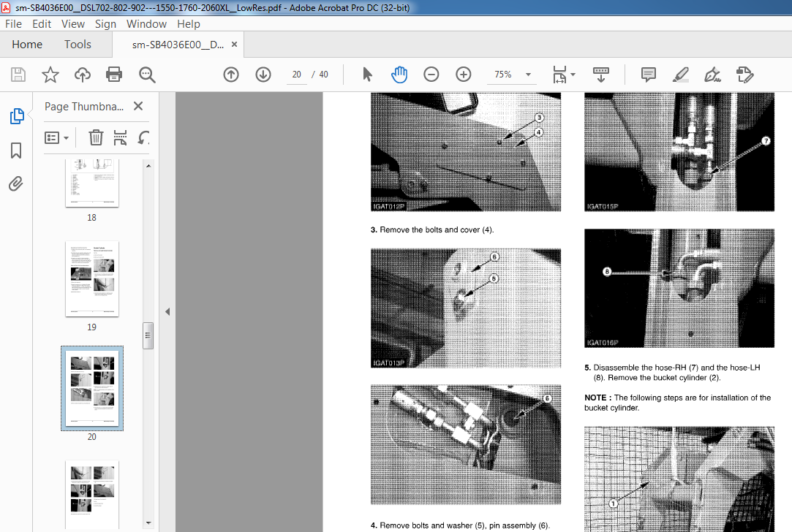Switch to the Home tab
Viewport: 792px width, 532px height.
(27, 45)
